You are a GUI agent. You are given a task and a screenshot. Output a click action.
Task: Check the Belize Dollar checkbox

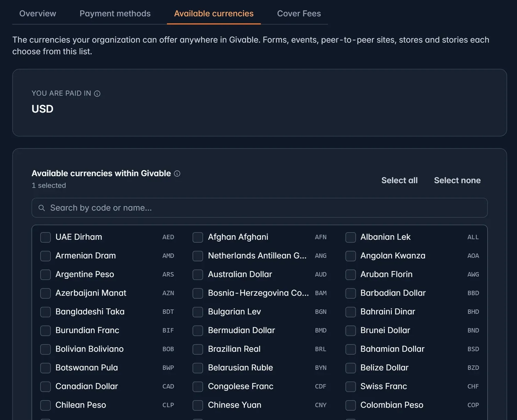tap(351, 368)
